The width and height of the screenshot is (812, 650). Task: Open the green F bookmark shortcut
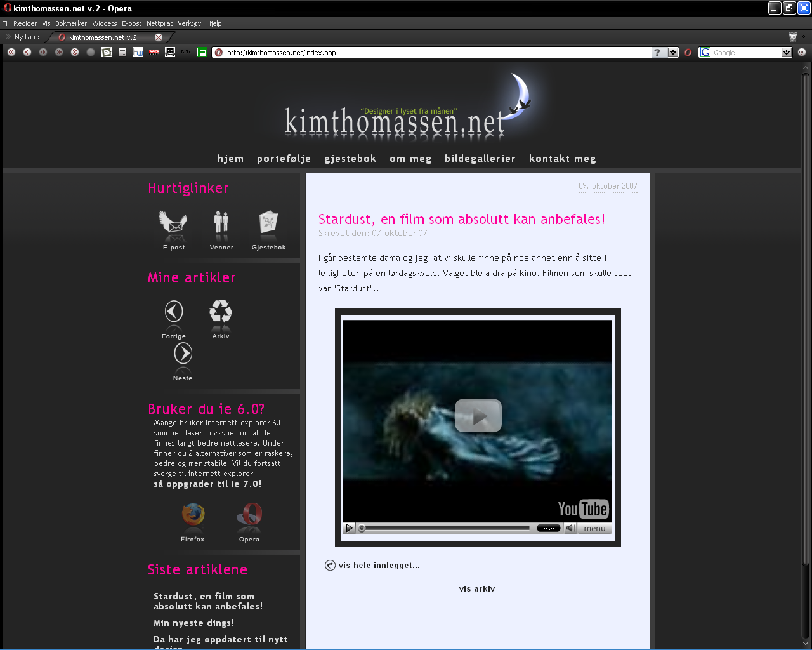click(x=202, y=52)
